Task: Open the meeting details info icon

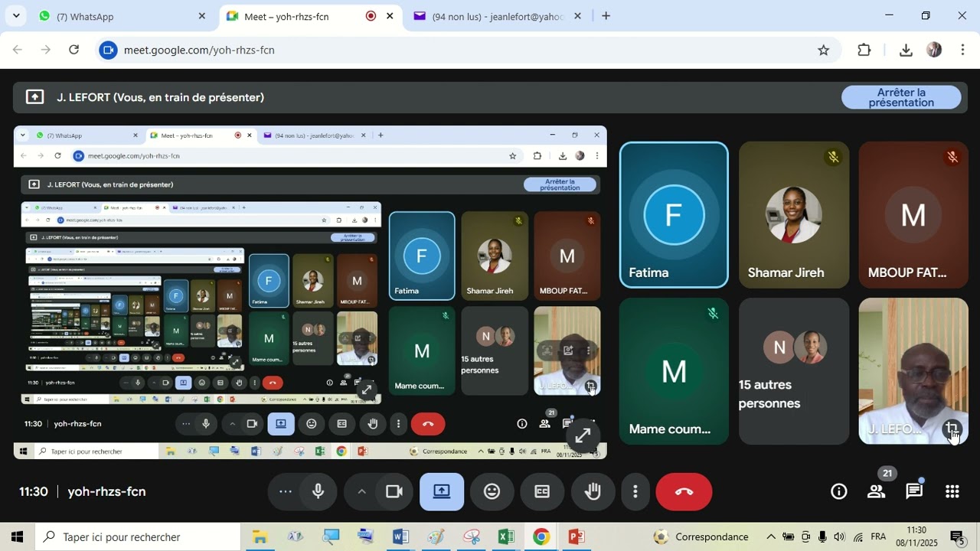Action: tap(839, 491)
